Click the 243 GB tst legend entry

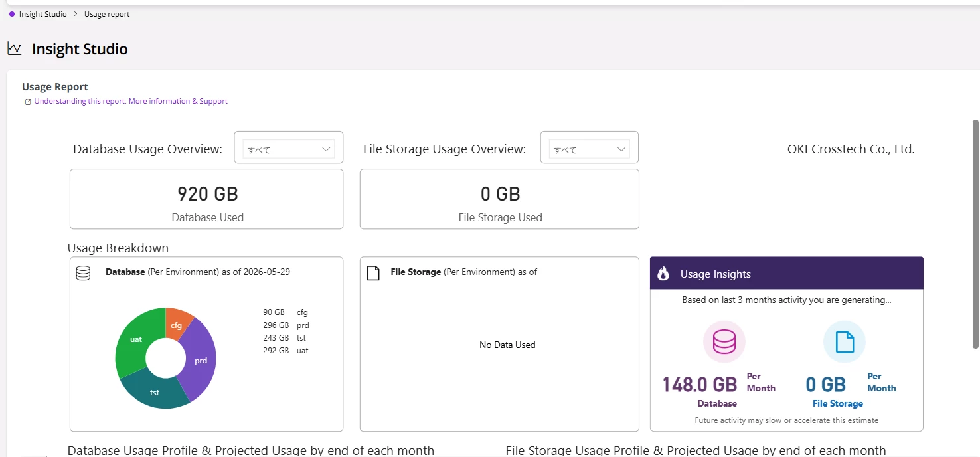(x=285, y=338)
